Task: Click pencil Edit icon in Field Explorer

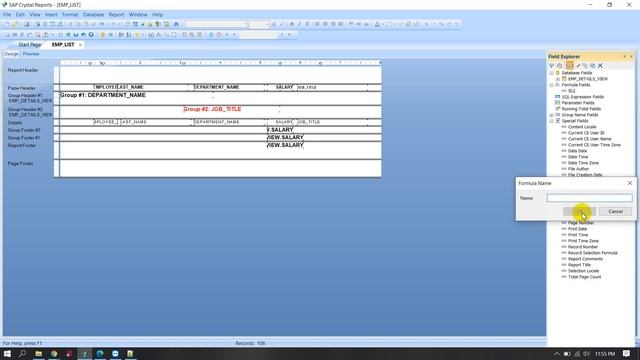Action: pyautogui.click(x=578, y=66)
